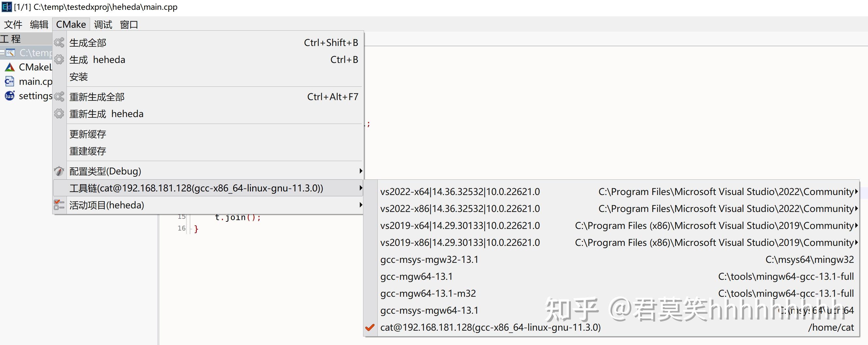The image size is (868, 345).
Task: Click the C++ icon beside main.cpp
Action: 9,81
